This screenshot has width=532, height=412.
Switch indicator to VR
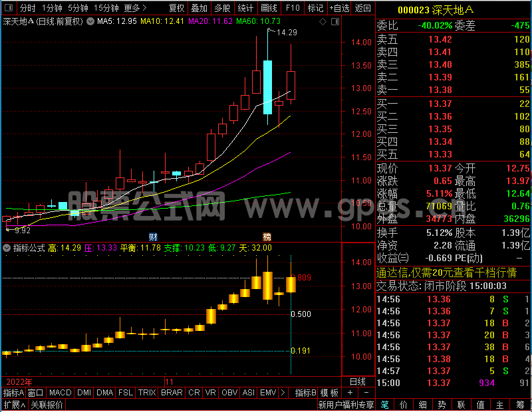(x=210, y=393)
